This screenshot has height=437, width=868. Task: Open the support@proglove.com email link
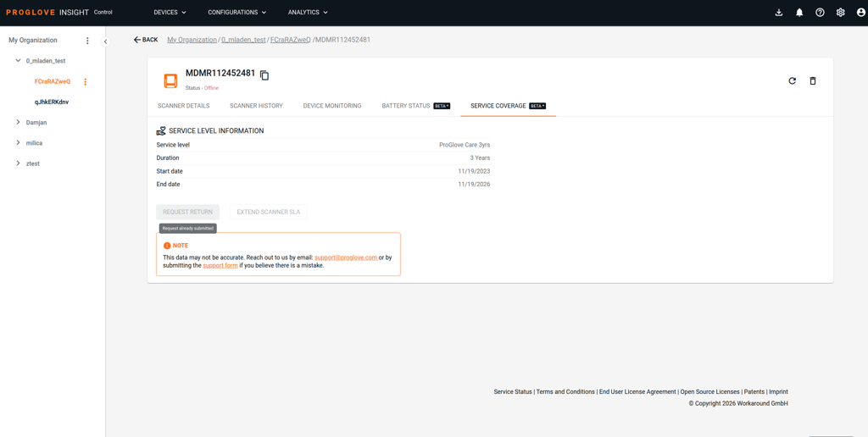point(346,257)
